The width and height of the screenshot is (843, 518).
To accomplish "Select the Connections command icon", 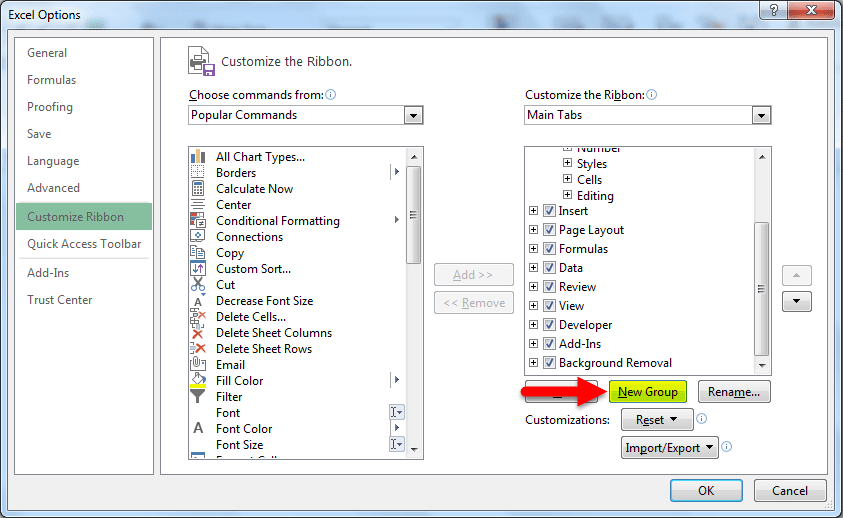I will coord(198,236).
